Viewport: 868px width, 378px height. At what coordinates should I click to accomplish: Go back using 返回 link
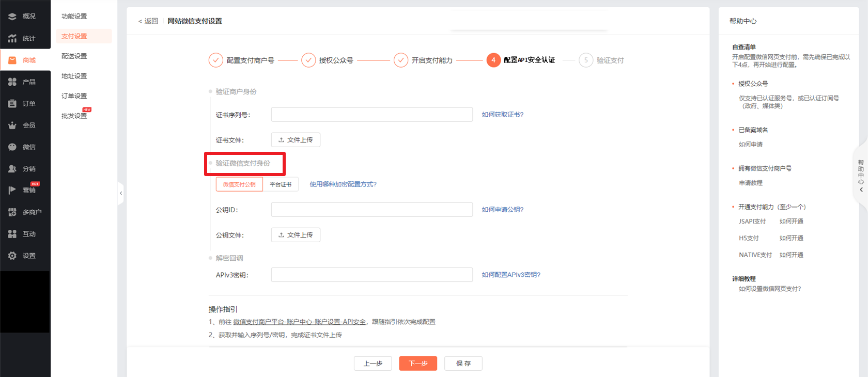pyautogui.click(x=148, y=21)
